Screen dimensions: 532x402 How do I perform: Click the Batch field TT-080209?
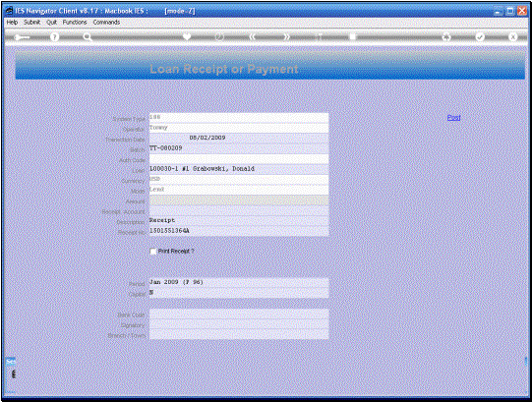click(x=239, y=148)
